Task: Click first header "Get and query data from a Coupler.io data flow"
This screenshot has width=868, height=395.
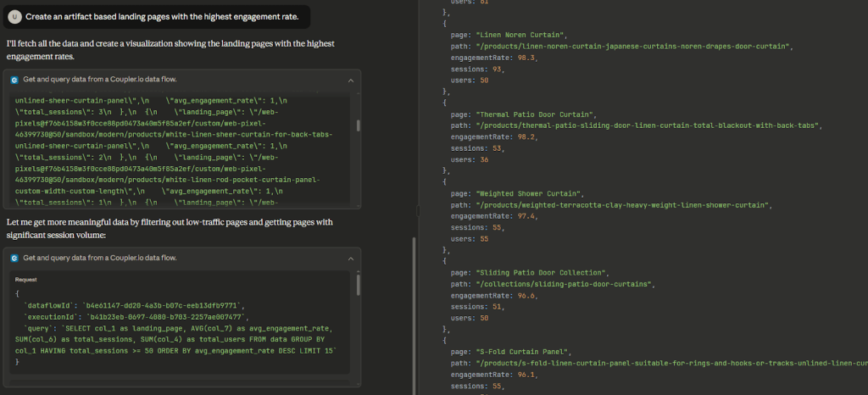Action: pos(100,80)
